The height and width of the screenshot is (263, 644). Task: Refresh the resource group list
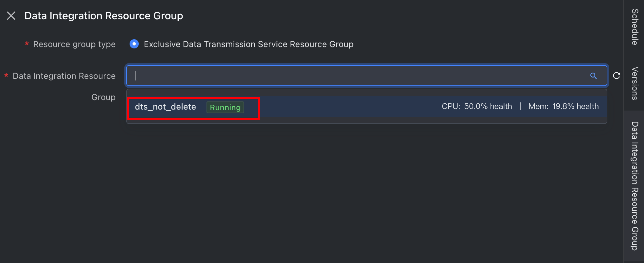[x=617, y=76]
